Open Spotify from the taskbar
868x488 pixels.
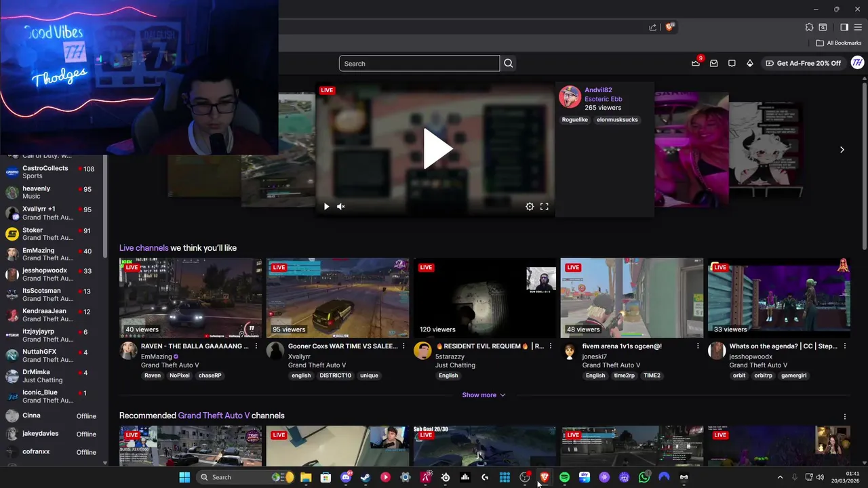(564, 477)
